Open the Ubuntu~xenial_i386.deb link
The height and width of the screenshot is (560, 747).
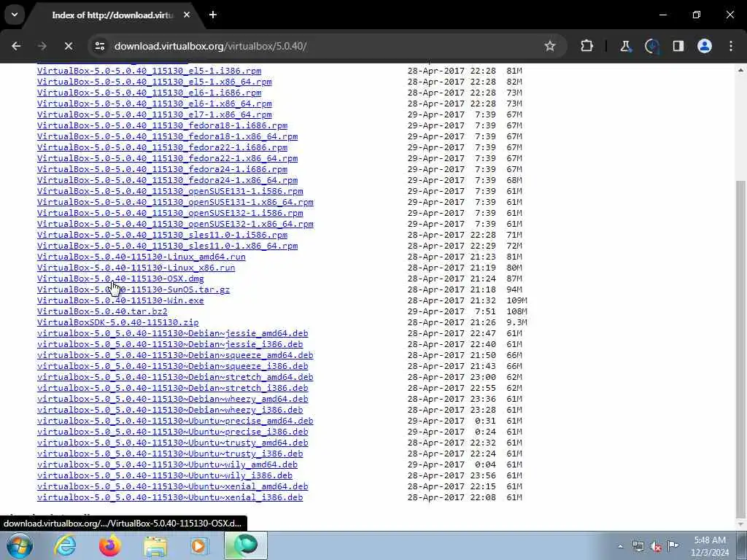pos(170,497)
